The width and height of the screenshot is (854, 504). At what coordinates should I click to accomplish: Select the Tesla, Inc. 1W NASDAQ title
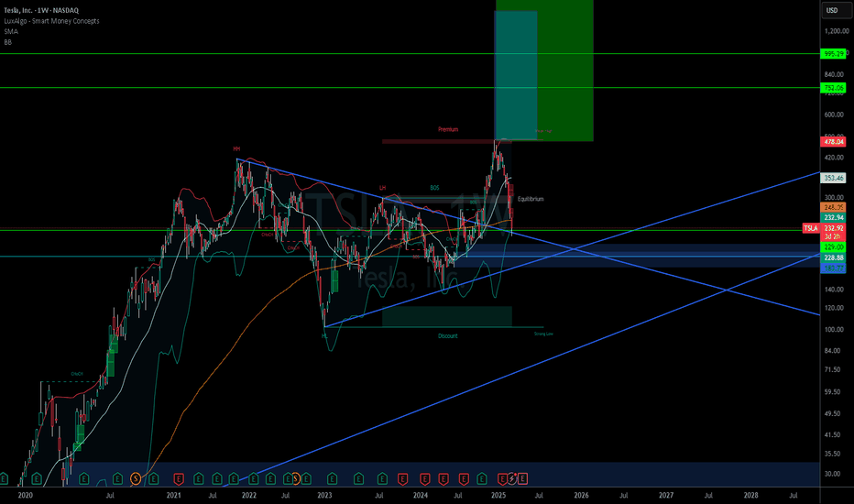[41, 10]
